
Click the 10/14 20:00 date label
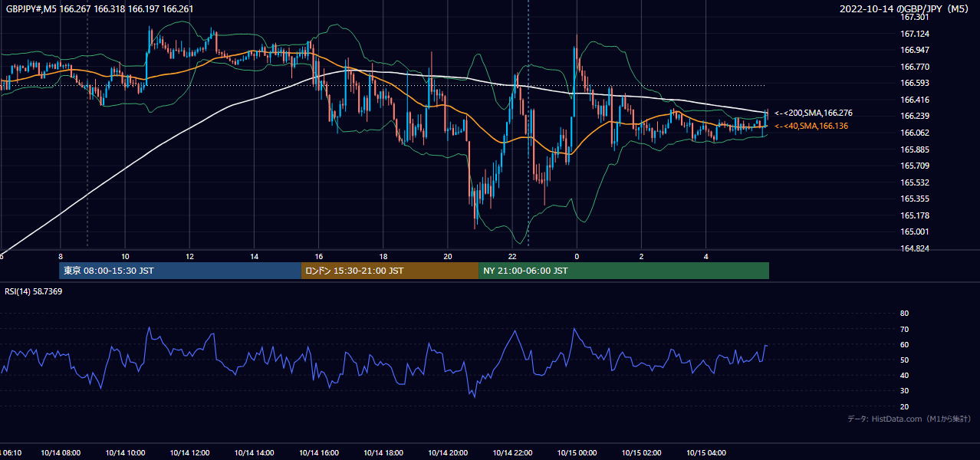point(448,453)
